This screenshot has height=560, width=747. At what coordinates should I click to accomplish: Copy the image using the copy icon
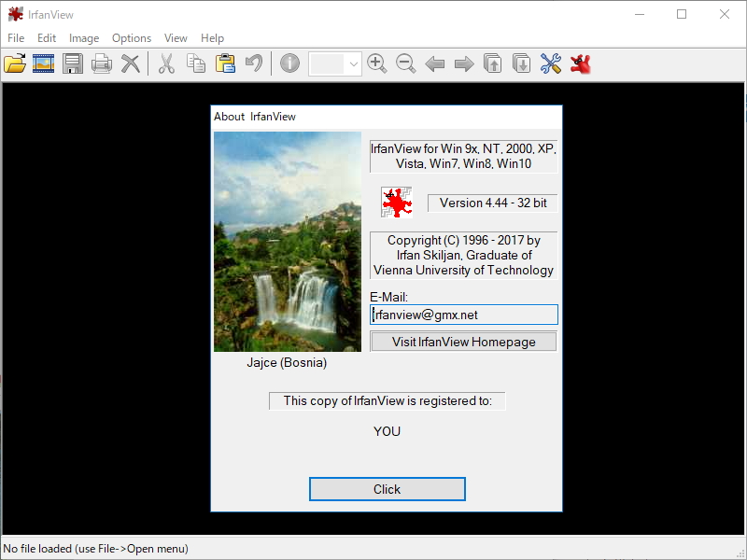pyautogui.click(x=195, y=63)
